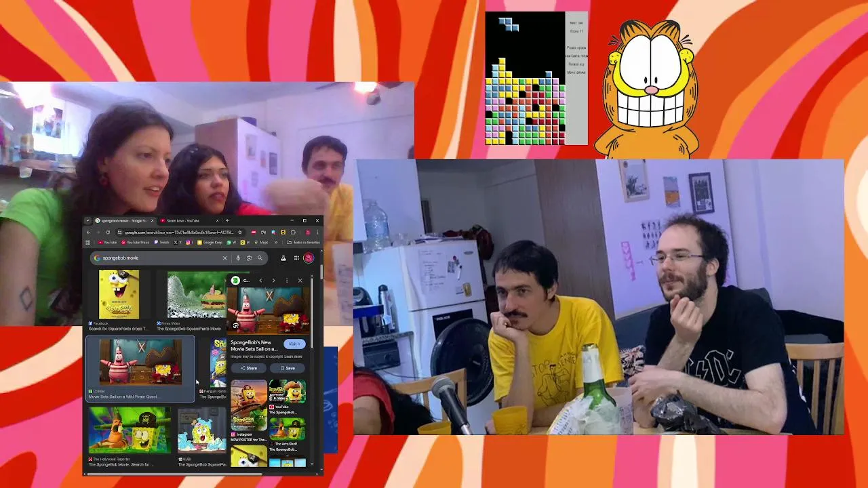The width and height of the screenshot is (868, 488).
Task: Click Lens icon on Patrick preview image
Action: [235, 325]
